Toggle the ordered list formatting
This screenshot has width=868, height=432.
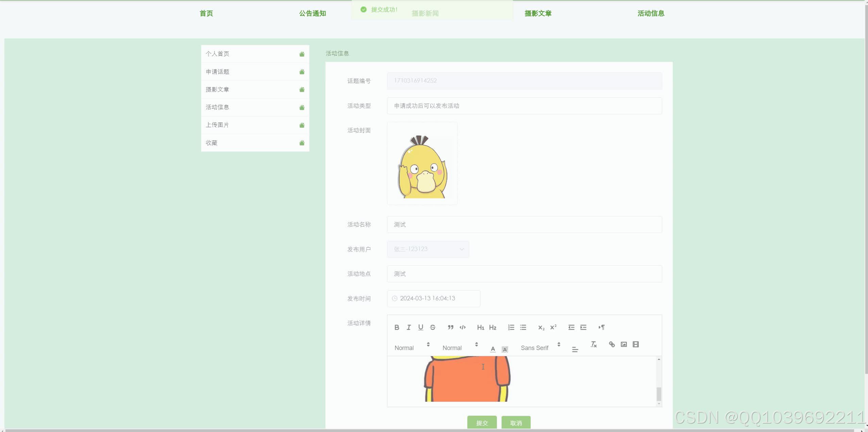click(511, 327)
